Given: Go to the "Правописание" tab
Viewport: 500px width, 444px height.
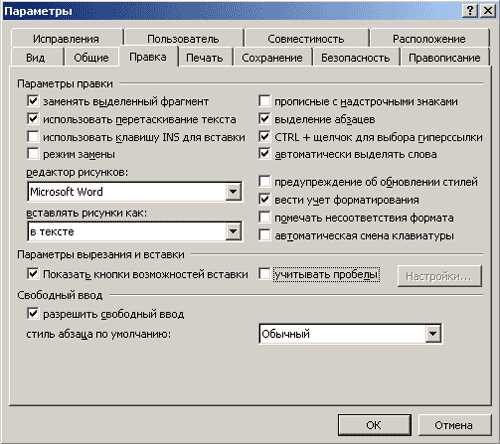Looking at the screenshot, I should pos(444,57).
